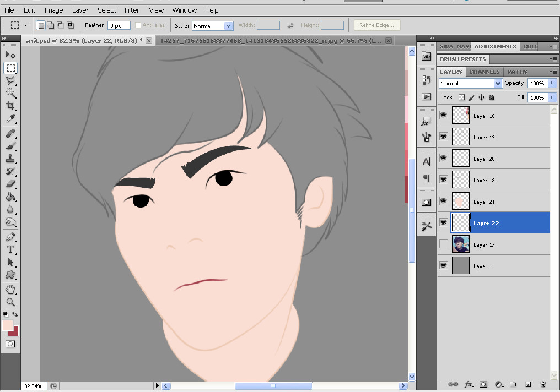This screenshot has width=560, height=392.
Task: Open the layer blend mode dropdown
Action: coord(470,83)
